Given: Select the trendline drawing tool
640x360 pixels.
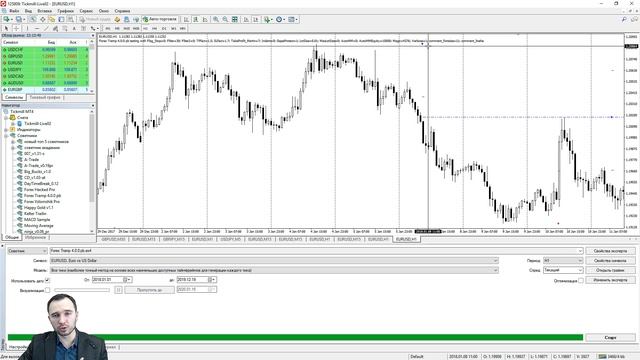Looking at the screenshot, I should tap(46, 28).
